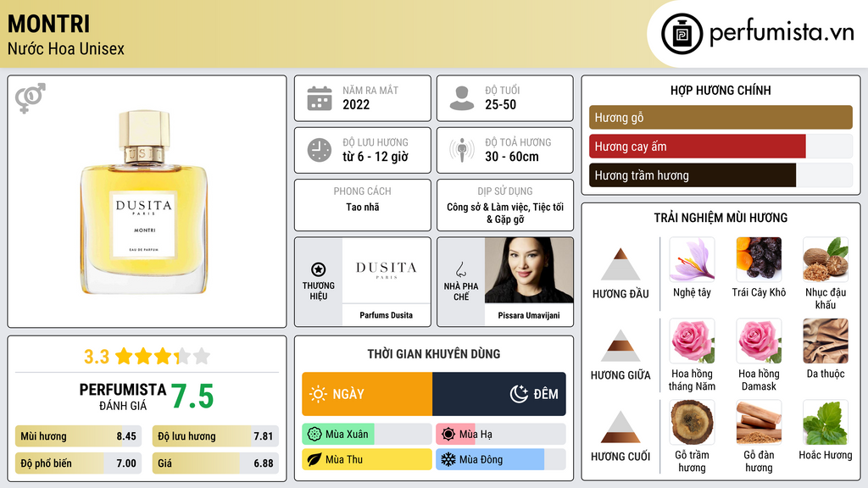
Task: Select the Mùa Đông season bar
Action: pyautogui.click(x=501, y=459)
